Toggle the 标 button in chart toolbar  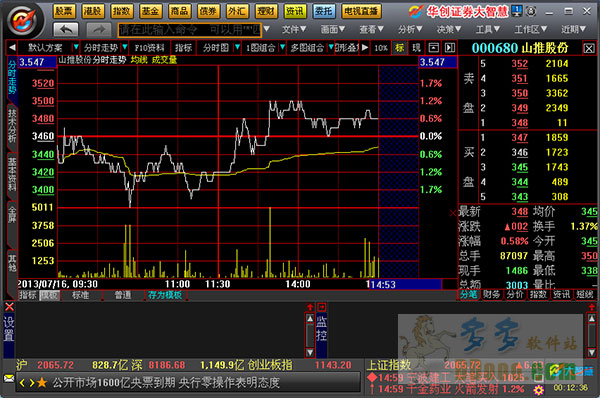coord(399,48)
